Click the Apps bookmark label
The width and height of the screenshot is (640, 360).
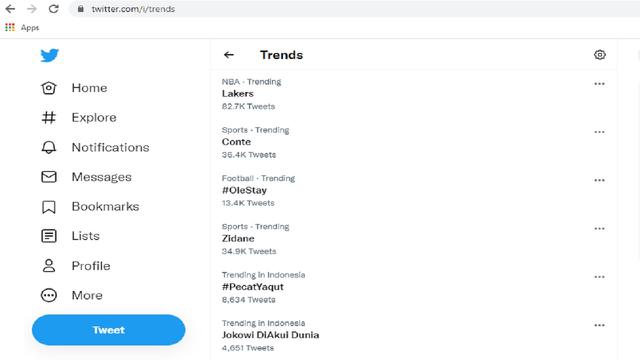[30, 28]
